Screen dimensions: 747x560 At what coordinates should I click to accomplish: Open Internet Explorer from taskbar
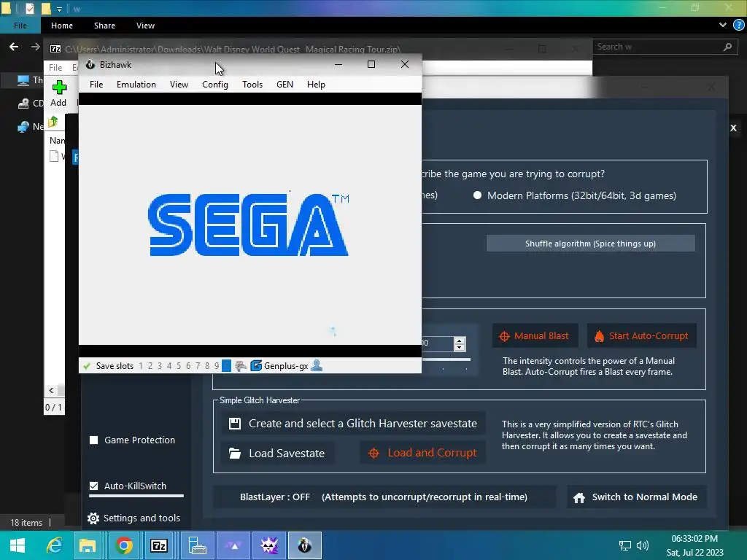click(54, 545)
